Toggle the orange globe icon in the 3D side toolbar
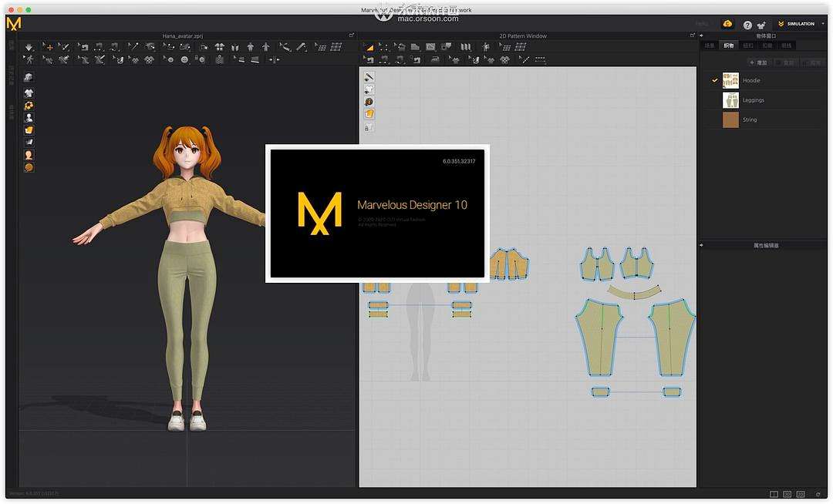Image resolution: width=833 pixels, height=504 pixels. click(x=29, y=168)
